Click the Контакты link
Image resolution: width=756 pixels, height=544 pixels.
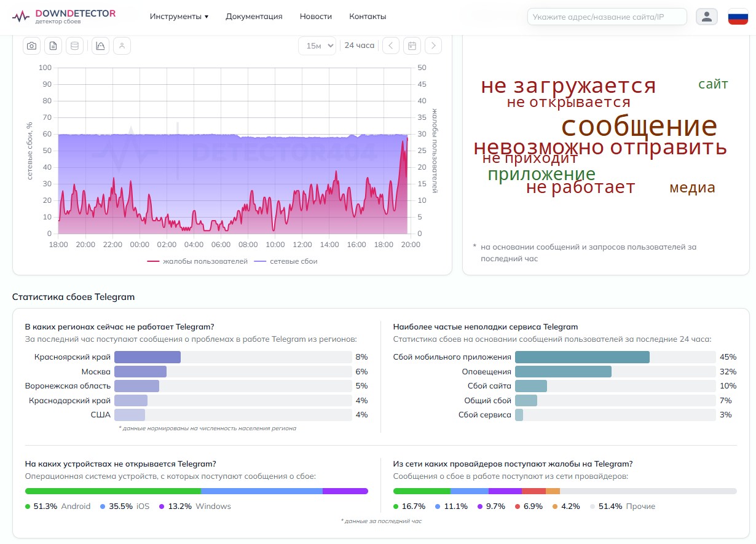368,17
